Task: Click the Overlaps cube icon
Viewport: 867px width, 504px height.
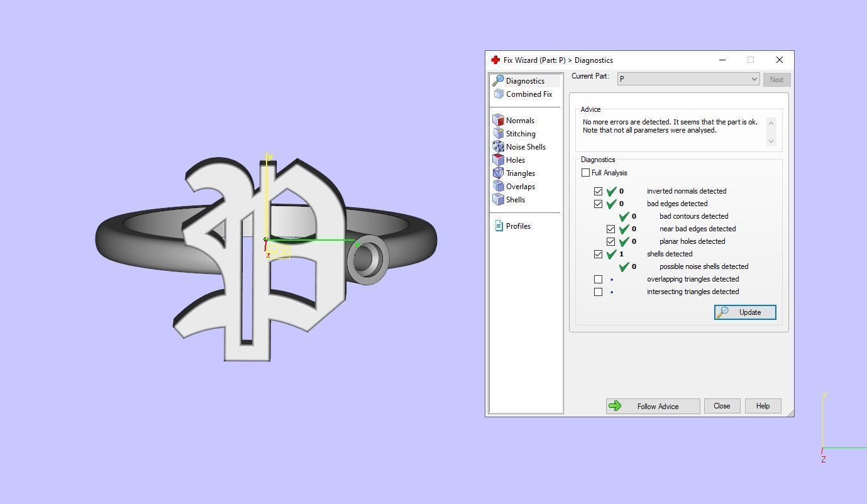Action: (x=499, y=186)
